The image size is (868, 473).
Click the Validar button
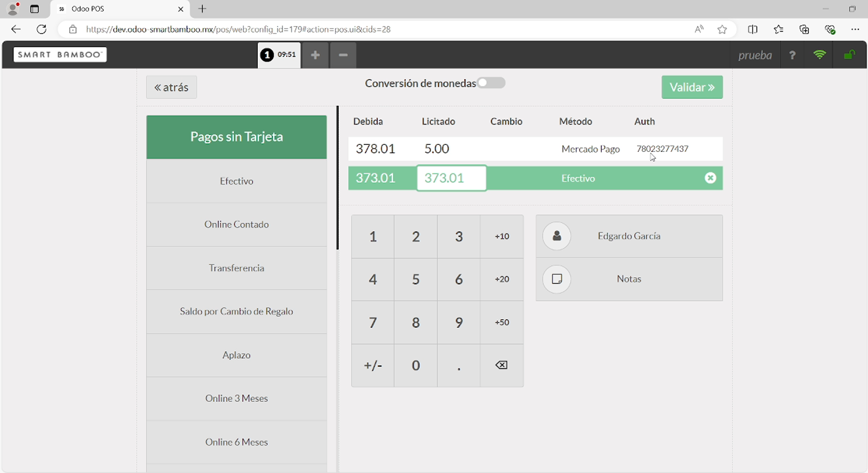(x=692, y=87)
